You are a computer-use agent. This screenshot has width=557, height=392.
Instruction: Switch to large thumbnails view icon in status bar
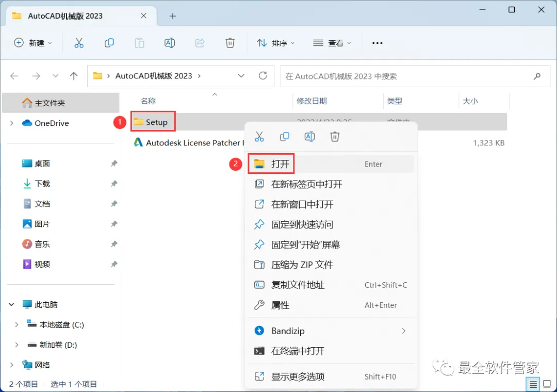tap(547, 384)
